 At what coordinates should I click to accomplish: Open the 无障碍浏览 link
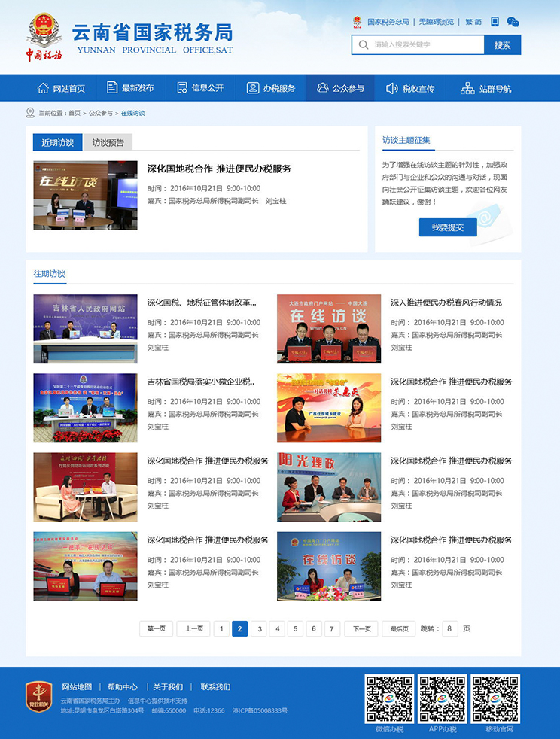tap(436, 22)
